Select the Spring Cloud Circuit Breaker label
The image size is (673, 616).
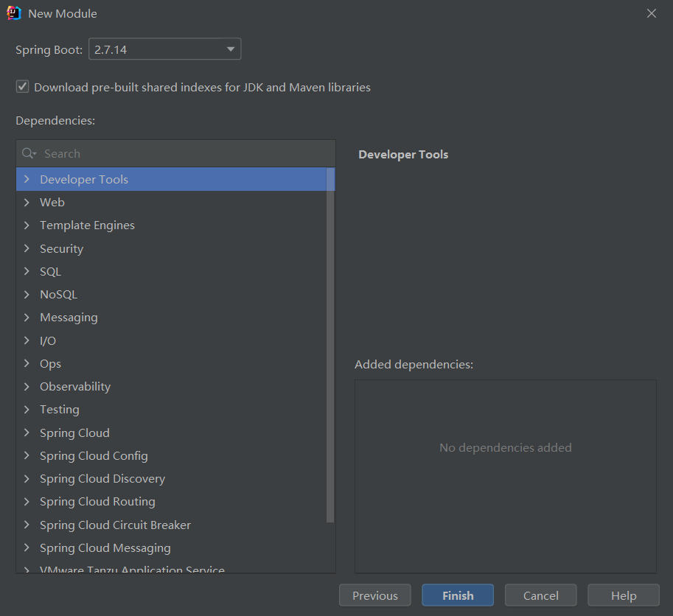pyautogui.click(x=115, y=525)
